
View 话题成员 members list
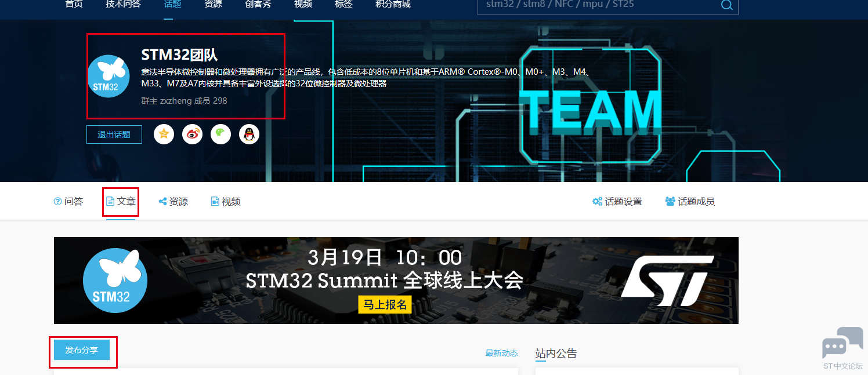tap(690, 202)
